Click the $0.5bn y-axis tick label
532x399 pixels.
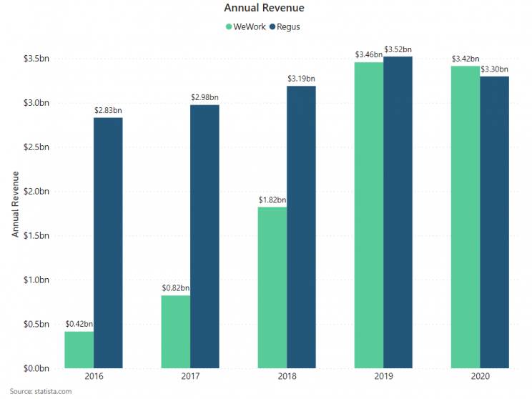click(x=36, y=324)
